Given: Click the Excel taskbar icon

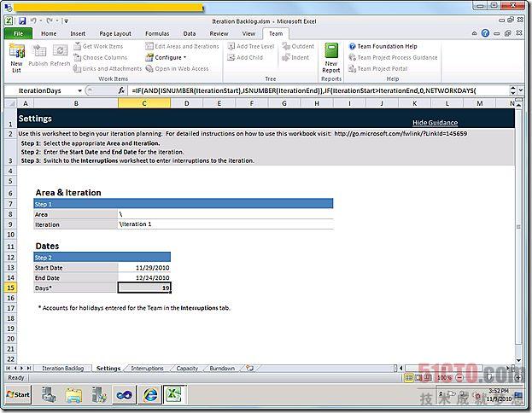Looking at the screenshot, I should pyautogui.click(x=173, y=395).
